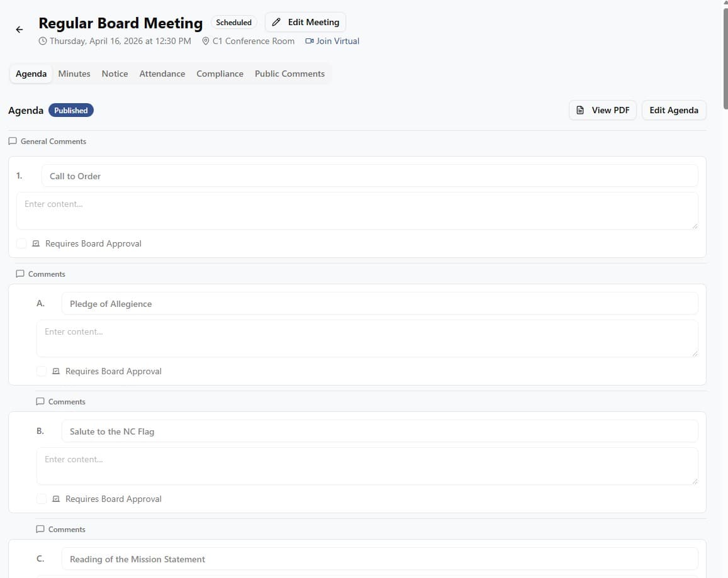
Task: Click the clock icon beside the meeting date
Action: [x=43, y=41]
